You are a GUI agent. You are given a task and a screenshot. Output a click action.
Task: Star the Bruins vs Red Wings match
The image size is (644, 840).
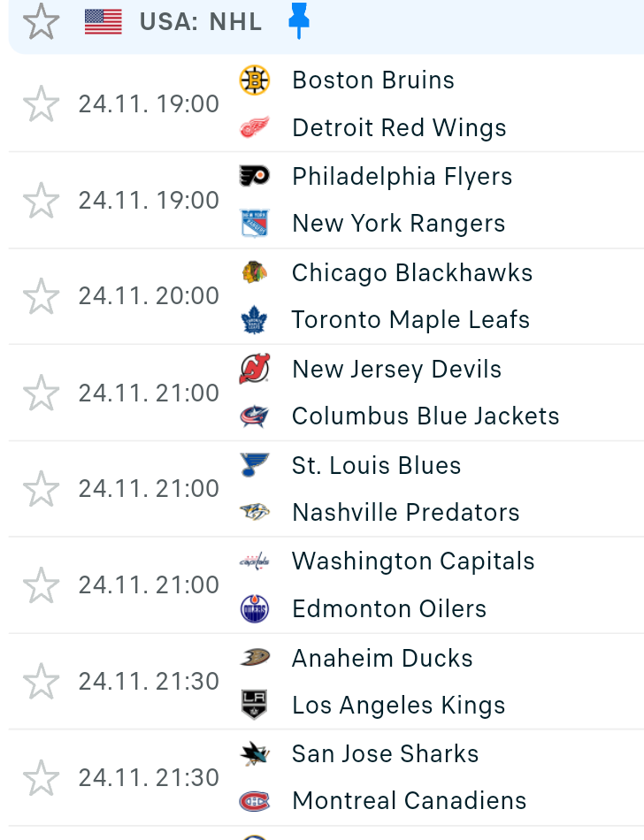pyautogui.click(x=41, y=104)
